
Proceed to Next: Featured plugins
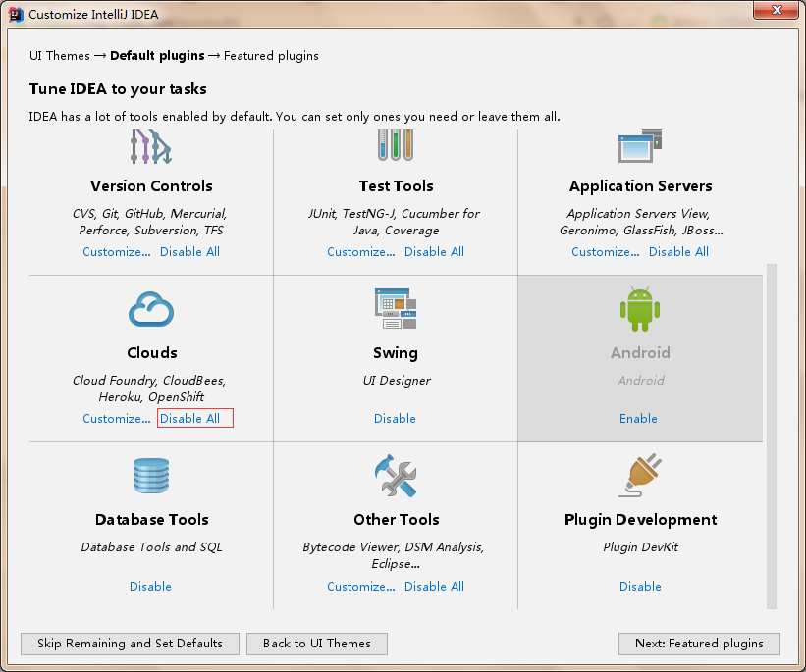[x=699, y=644]
